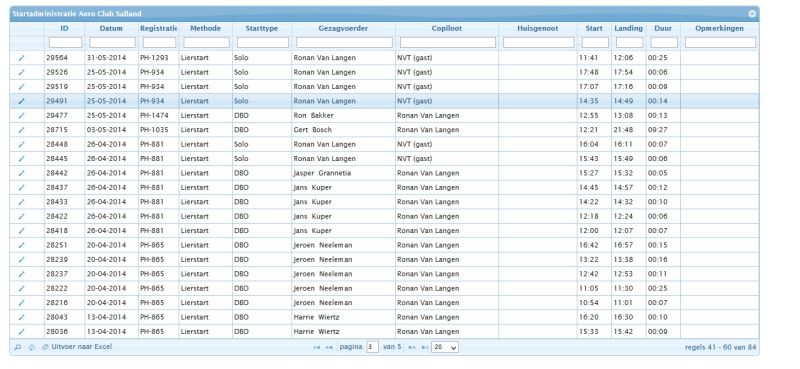Sort by Duur column header

663,29
